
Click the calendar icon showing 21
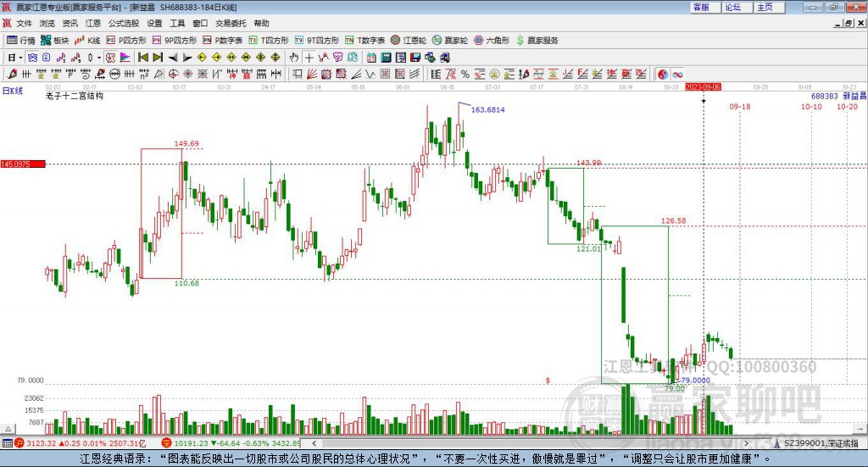(371, 58)
